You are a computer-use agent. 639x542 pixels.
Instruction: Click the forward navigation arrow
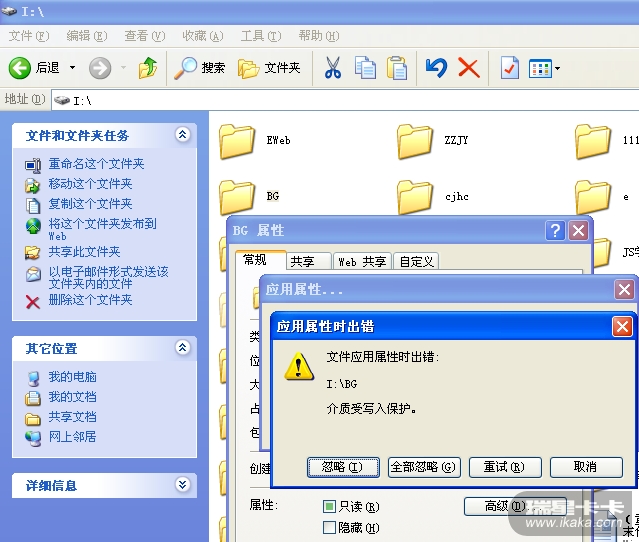100,68
